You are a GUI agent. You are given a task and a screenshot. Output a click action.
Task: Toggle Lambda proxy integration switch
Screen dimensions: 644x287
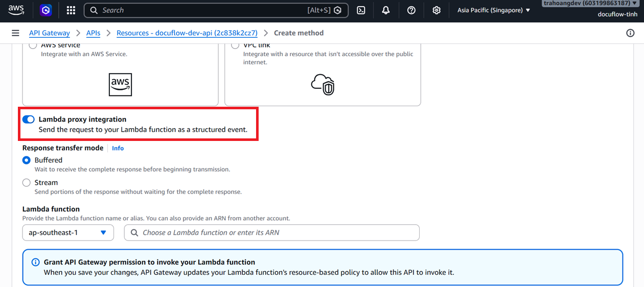[x=29, y=119]
